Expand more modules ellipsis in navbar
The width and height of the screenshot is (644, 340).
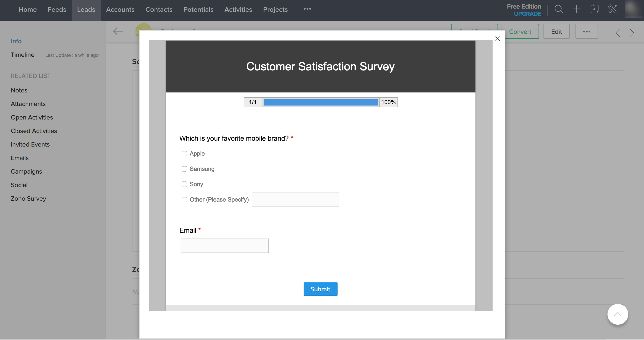click(307, 9)
